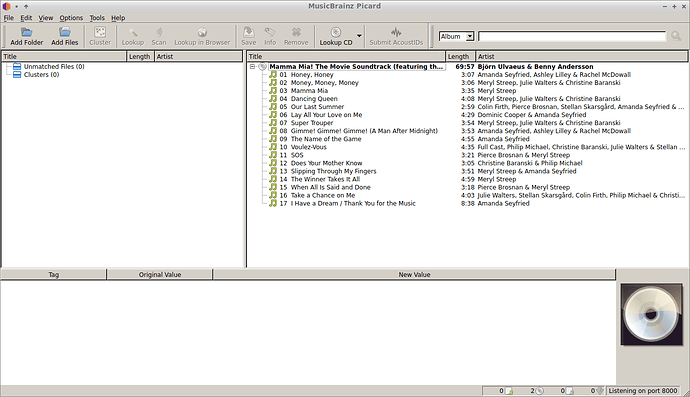Click the Scan toolbar icon

[159, 32]
